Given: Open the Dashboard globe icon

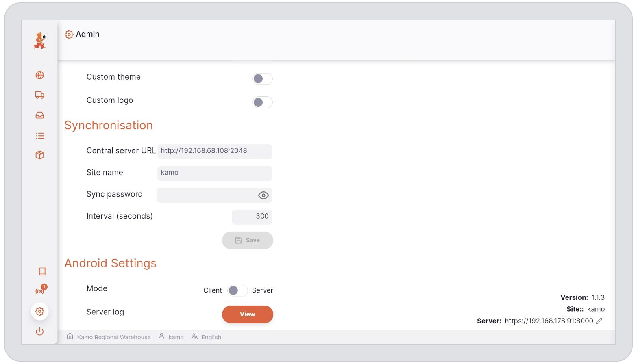Looking at the screenshot, I should click(39, 75).
